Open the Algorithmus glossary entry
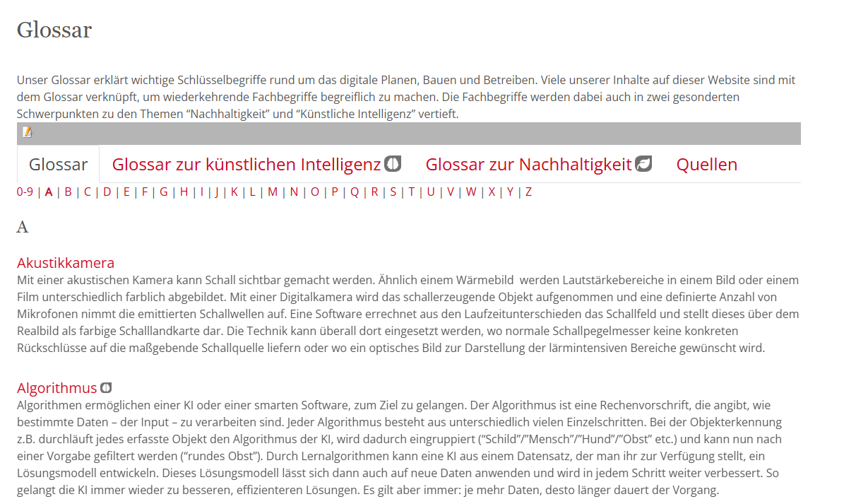 [x=57, y=388]
